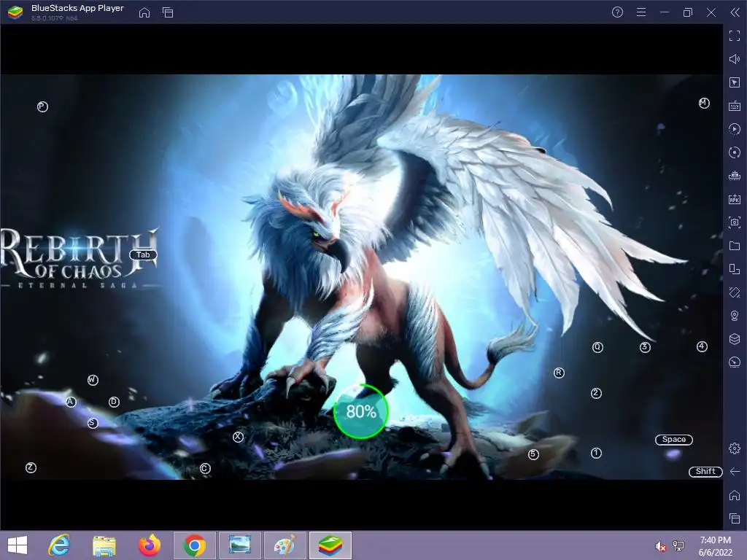747x560 pixels.
Task: Click the Shift key overlay
Action: pos(705,472)
